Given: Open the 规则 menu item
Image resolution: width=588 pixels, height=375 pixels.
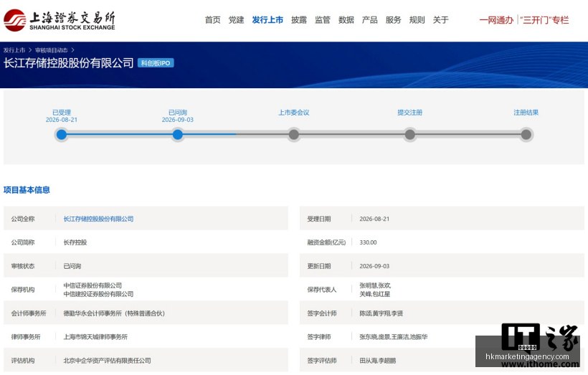Looking at the screenshot, I should click(417, 20).
